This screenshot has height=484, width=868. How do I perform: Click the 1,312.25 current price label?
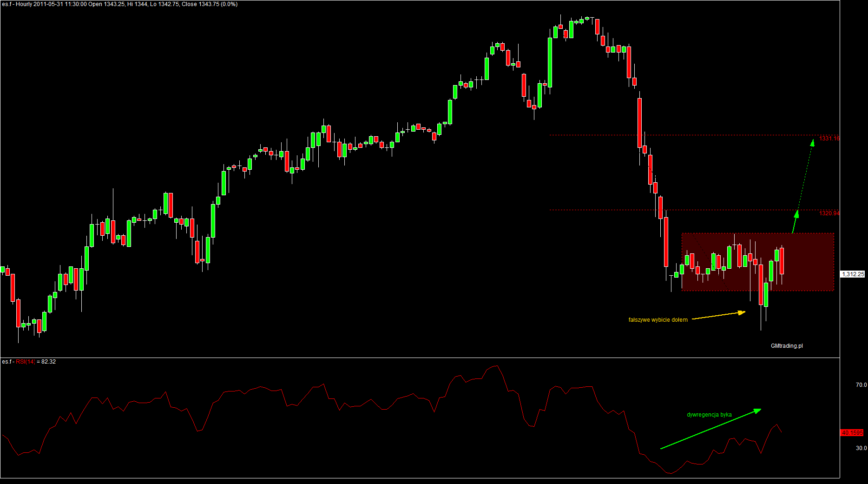[x=853, y=274]
